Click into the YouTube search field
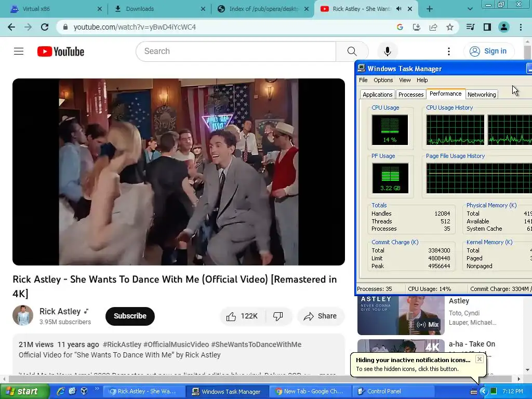This screenshot has width=532, height=399. coord(236,51)
